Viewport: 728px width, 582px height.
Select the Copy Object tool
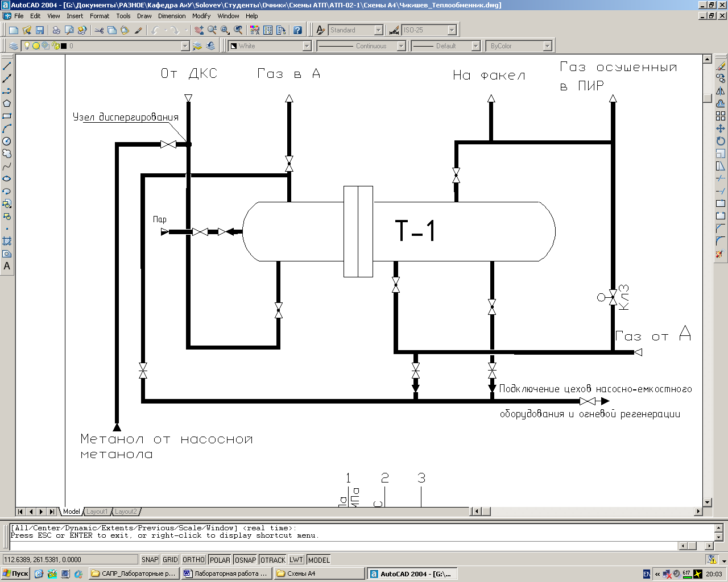coord(721,78)
